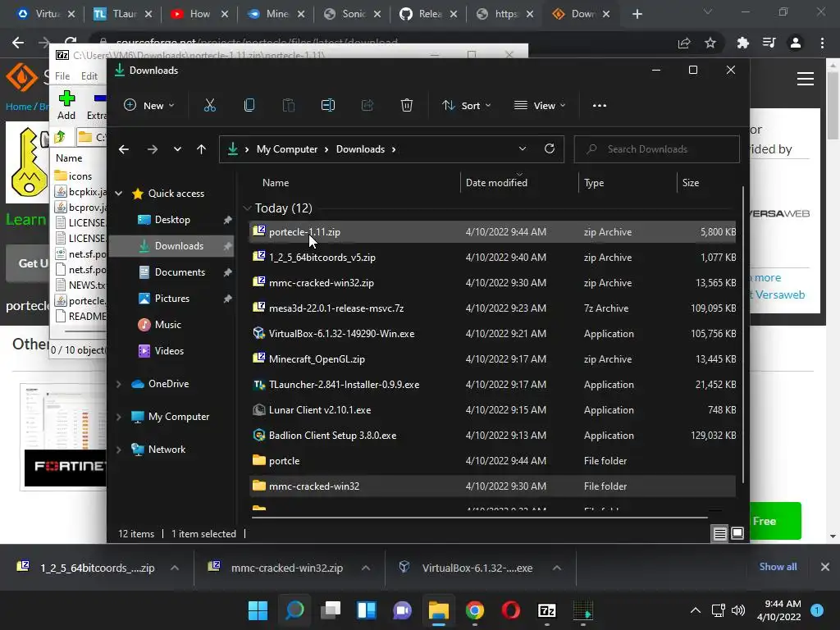The height and width of the screenshot is (630, 840).
Task: Open the New dropdown in Explorer
Action: click(x=149, y=106)
